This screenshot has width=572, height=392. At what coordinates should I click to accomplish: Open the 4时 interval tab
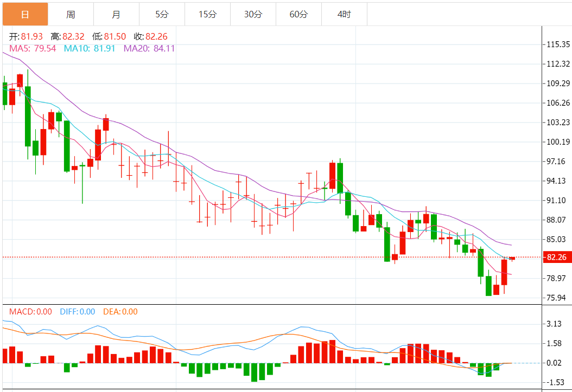click(345, 14)
